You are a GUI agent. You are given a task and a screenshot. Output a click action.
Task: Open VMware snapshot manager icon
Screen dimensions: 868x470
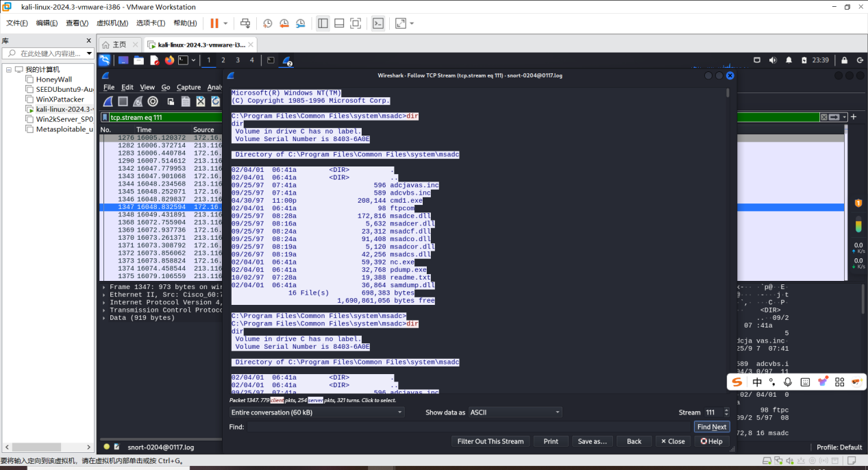301,23
